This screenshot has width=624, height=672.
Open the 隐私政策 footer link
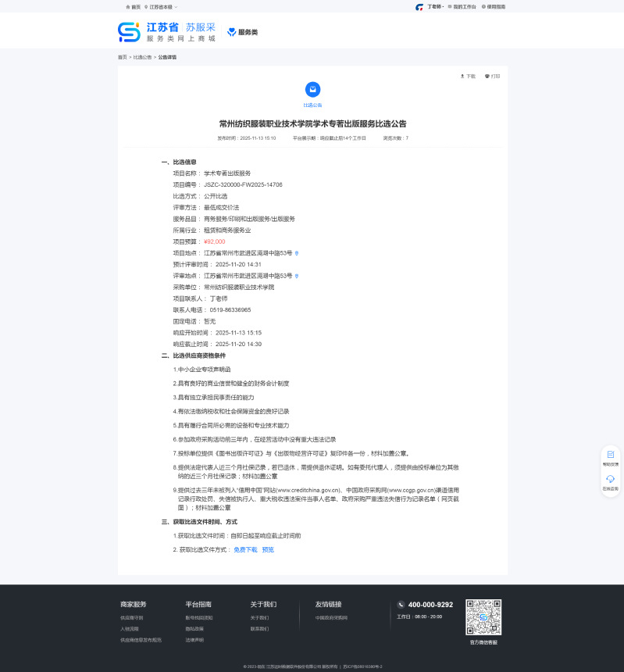193,628
